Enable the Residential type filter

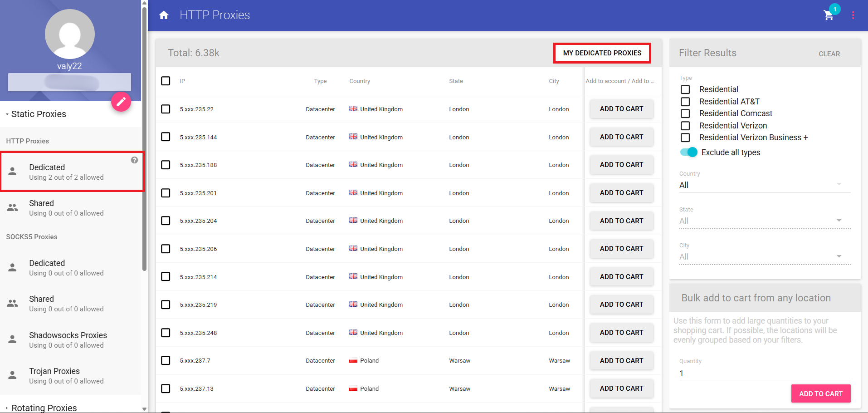point(685,89)
